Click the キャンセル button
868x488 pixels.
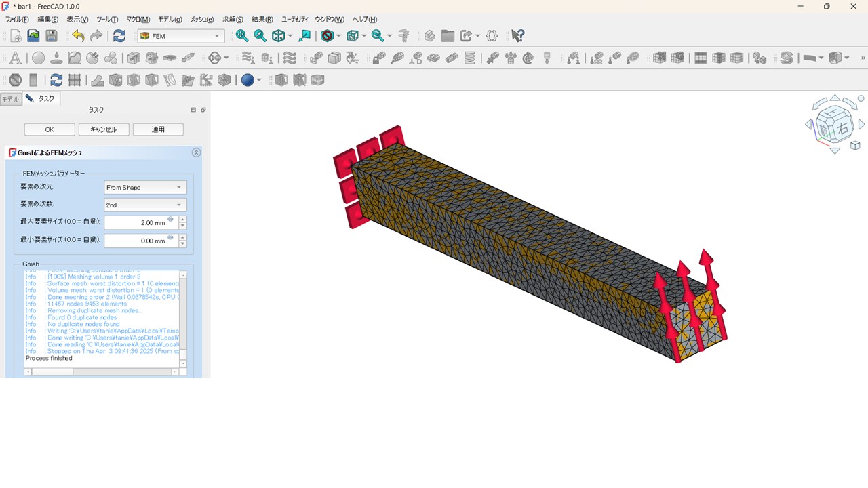click(104, 129)
